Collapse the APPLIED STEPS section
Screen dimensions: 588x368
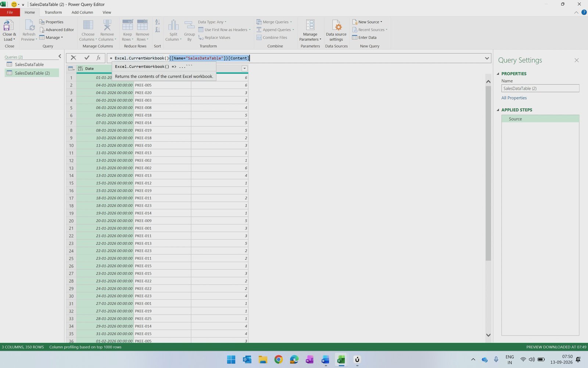[x=498, y=110]
